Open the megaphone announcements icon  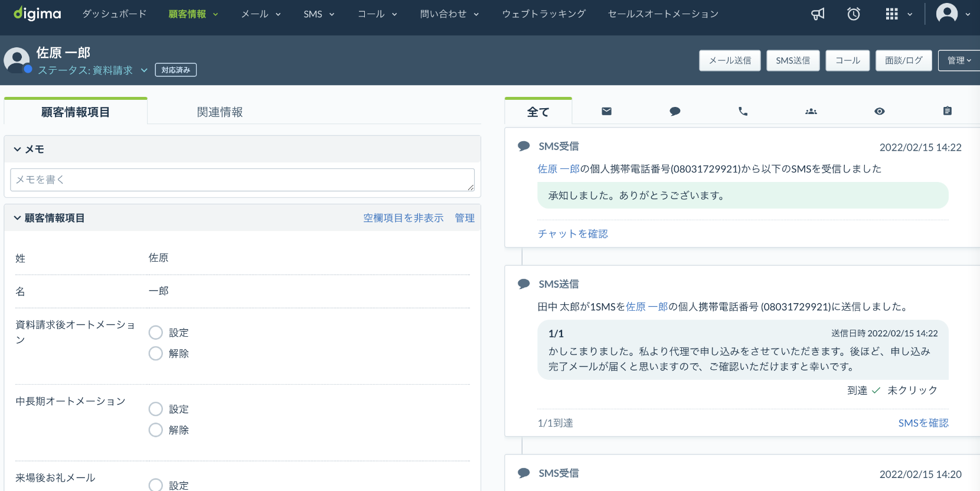818,14
